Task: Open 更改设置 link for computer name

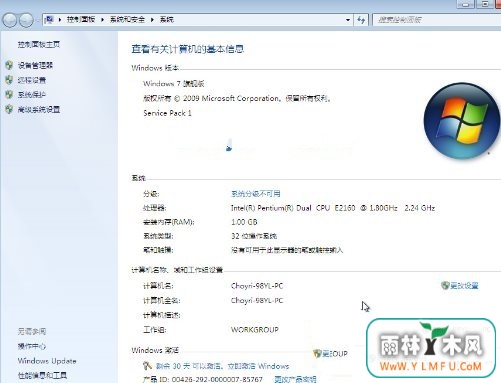Action: (464, 285)
